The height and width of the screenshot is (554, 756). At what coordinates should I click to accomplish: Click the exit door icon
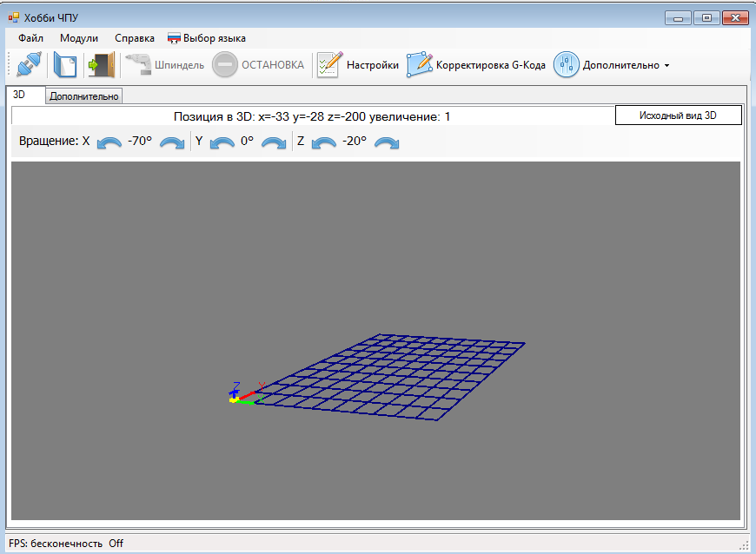(x=102, y=64)
